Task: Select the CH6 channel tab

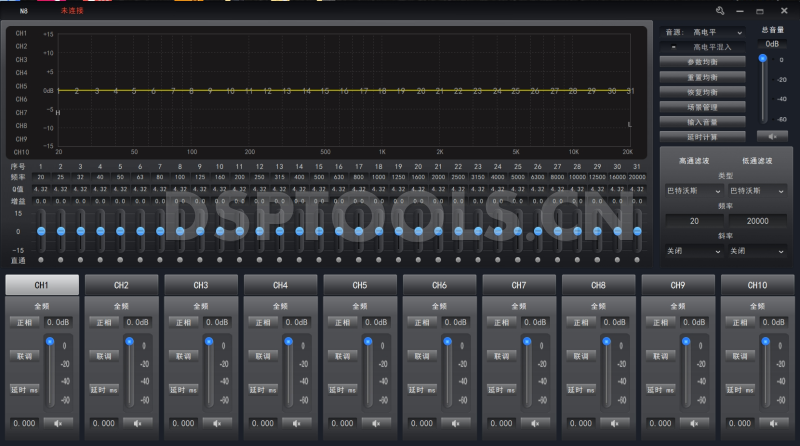Action: click(439, 285)
